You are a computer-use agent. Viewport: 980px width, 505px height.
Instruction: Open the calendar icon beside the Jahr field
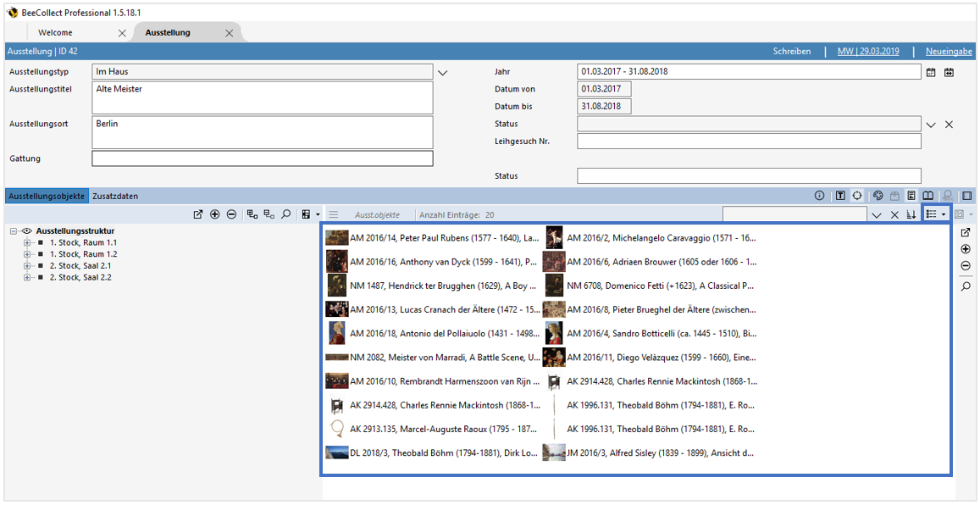pos(931,73)
